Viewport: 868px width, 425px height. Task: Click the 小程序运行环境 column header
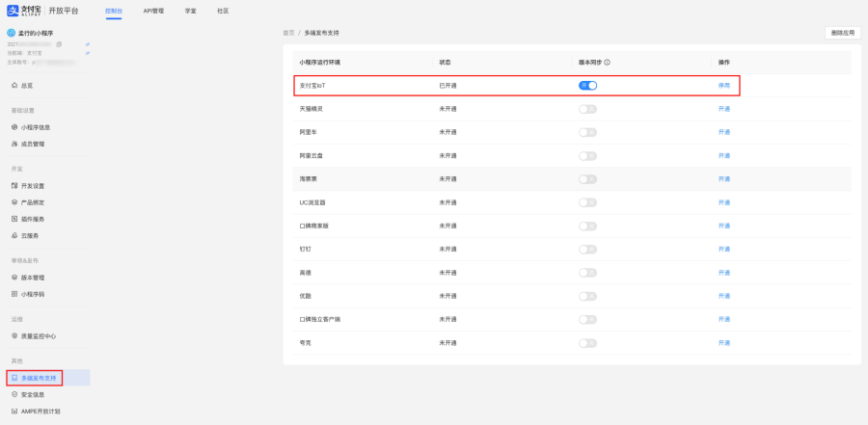(x=319, y=63)
